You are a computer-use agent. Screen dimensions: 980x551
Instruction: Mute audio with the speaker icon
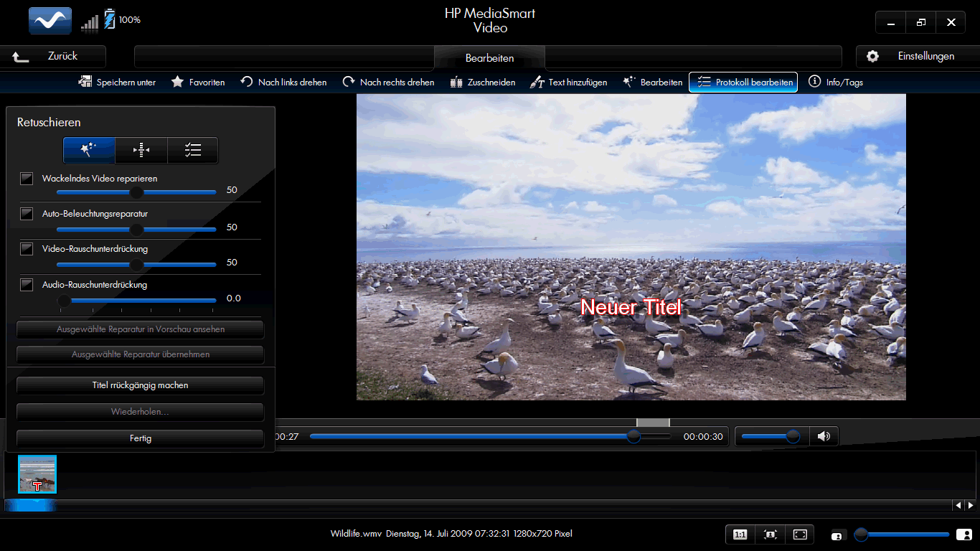click(x=824, y=436)
